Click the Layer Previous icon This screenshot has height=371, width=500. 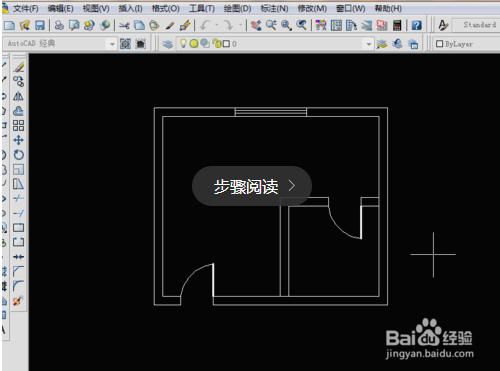tap(397, 44)
